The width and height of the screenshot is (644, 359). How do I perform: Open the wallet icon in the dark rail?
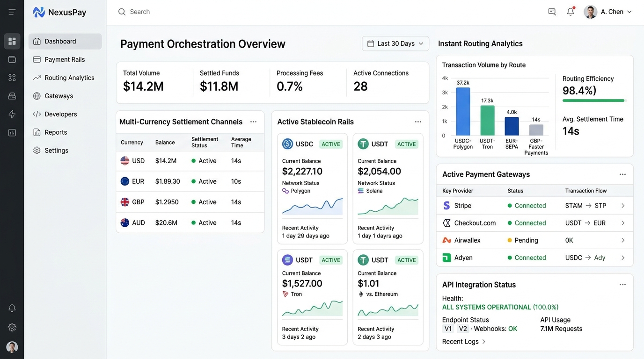(x=12, y=59)
